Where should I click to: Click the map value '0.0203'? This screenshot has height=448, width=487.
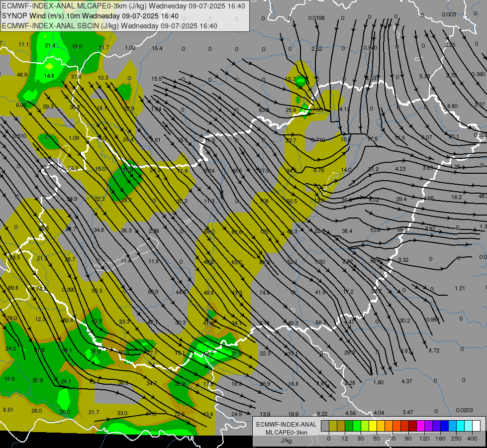[x=464, y=410]
